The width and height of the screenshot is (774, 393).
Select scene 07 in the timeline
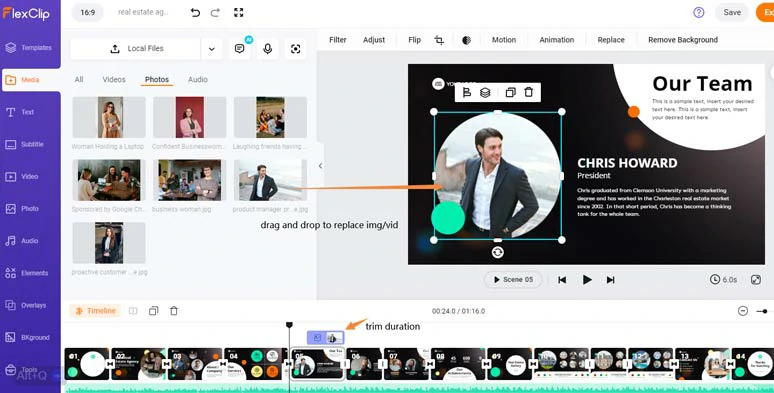(407, 364)
